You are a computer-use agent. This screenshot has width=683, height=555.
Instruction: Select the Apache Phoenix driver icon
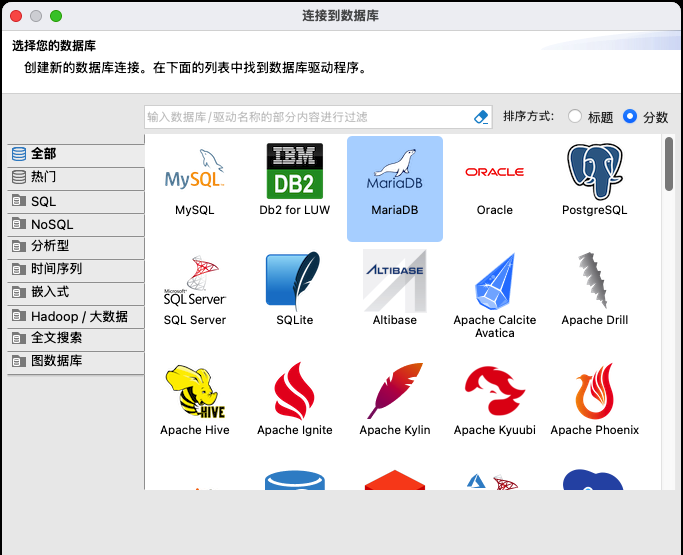click(x=595, y=391)
